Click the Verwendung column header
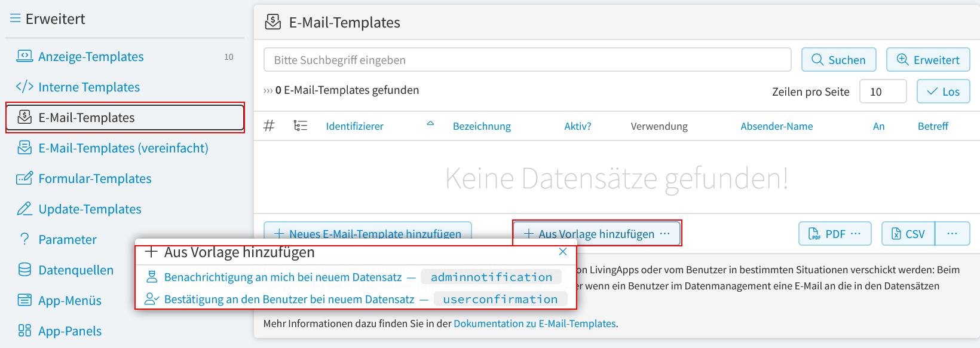The width and height of the screenshot is (980, 348). click(x=659, y=126)
